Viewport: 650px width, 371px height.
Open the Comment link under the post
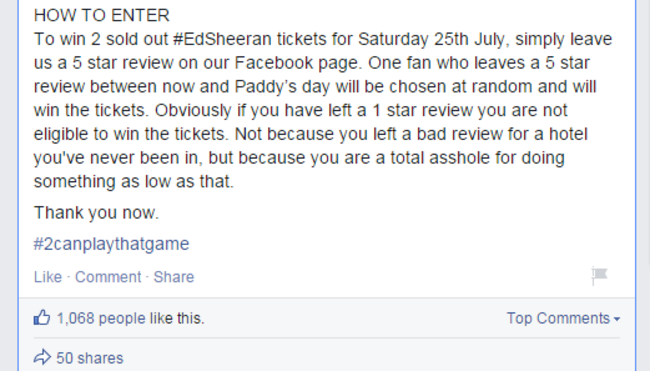108,276
